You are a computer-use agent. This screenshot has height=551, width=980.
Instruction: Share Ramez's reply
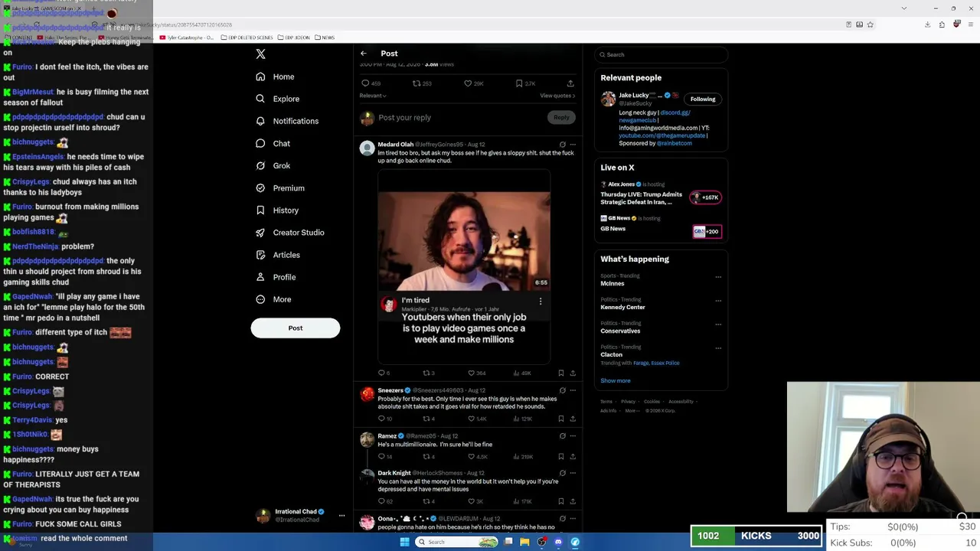[573, 457]
